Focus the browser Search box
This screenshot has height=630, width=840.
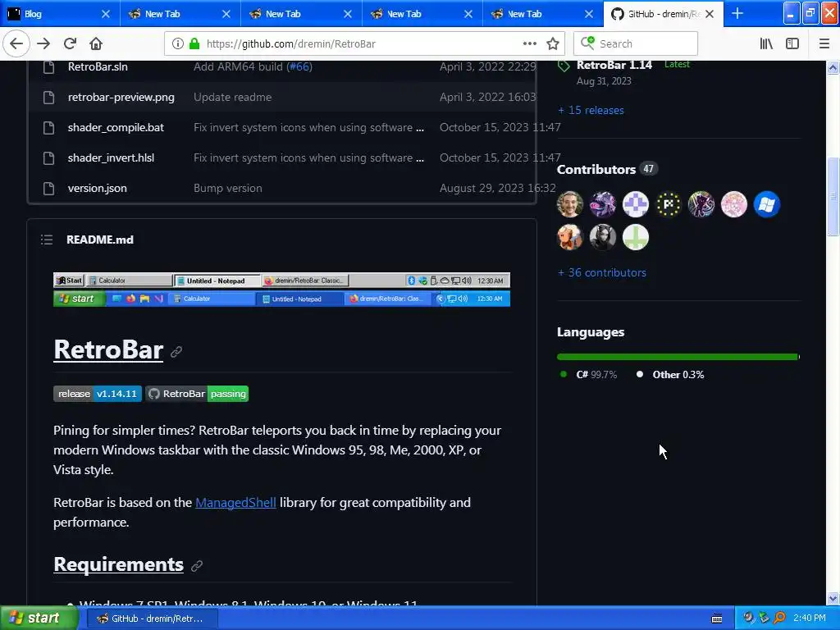[x=636, y=43]
